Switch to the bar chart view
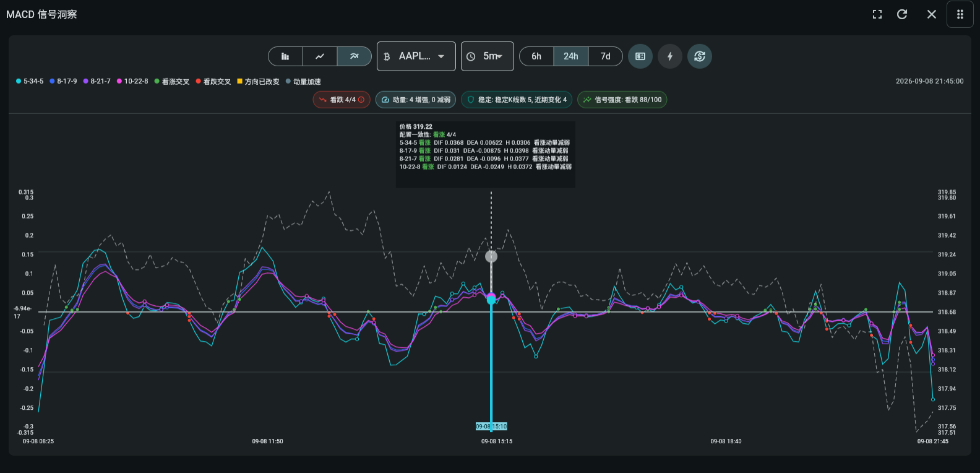The width and height of the screenshot is (980, 473). (285, 56)
